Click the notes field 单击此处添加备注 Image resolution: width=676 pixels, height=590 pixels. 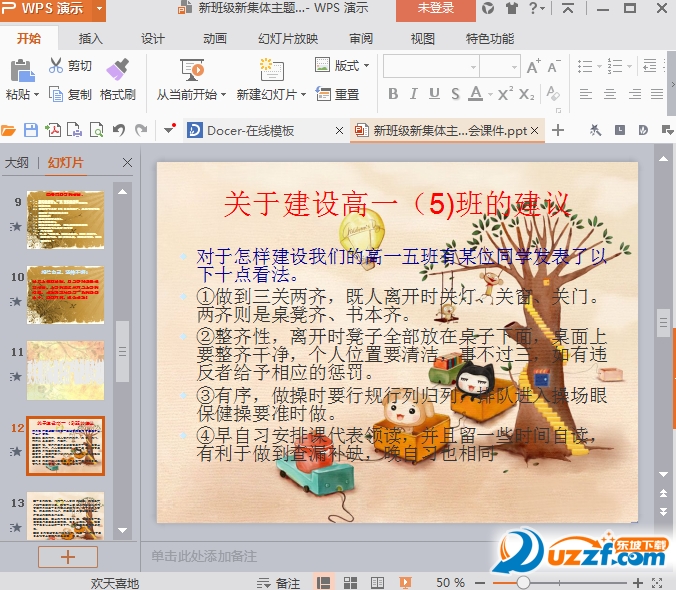pyautogui.click(x=204, y=556)
